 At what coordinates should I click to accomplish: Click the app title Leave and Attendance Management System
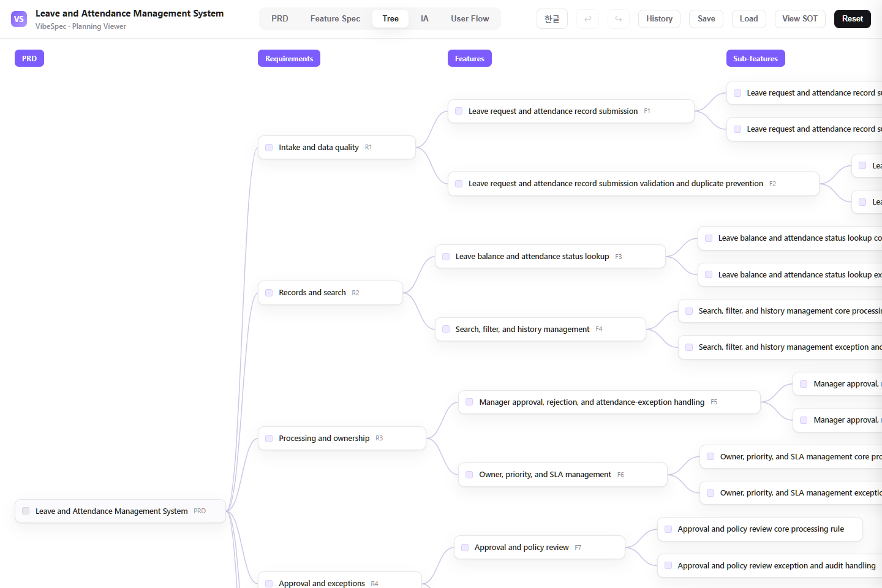pyautogui.click(x=129, y=13)
